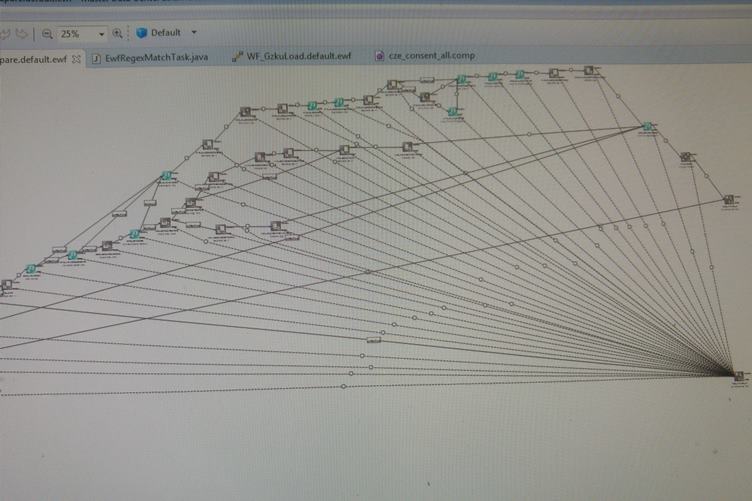The image size is (752, 501).
Task: Click the Java file icon on EwfRegexMatchTask tab
Action: (x=96, y=58)
